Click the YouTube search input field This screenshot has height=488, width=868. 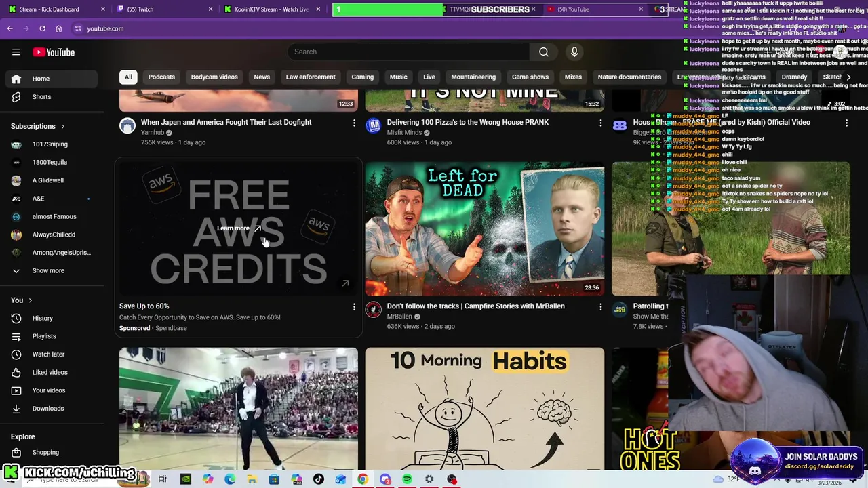408,52
